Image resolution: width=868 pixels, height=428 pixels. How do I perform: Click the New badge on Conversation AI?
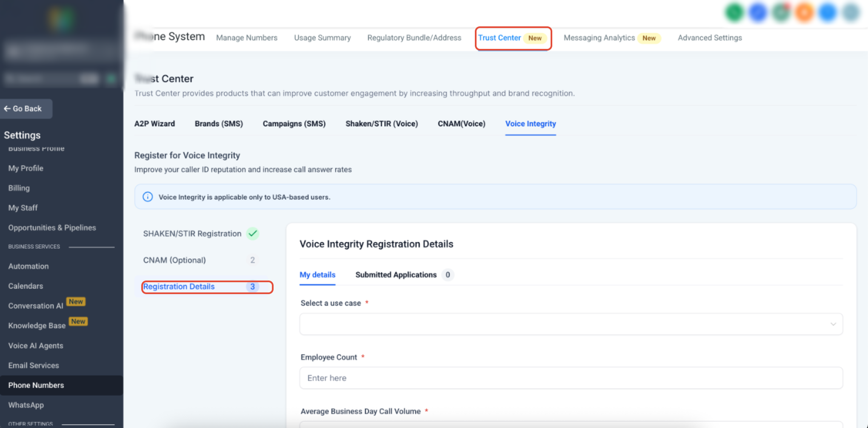point(76,302)
